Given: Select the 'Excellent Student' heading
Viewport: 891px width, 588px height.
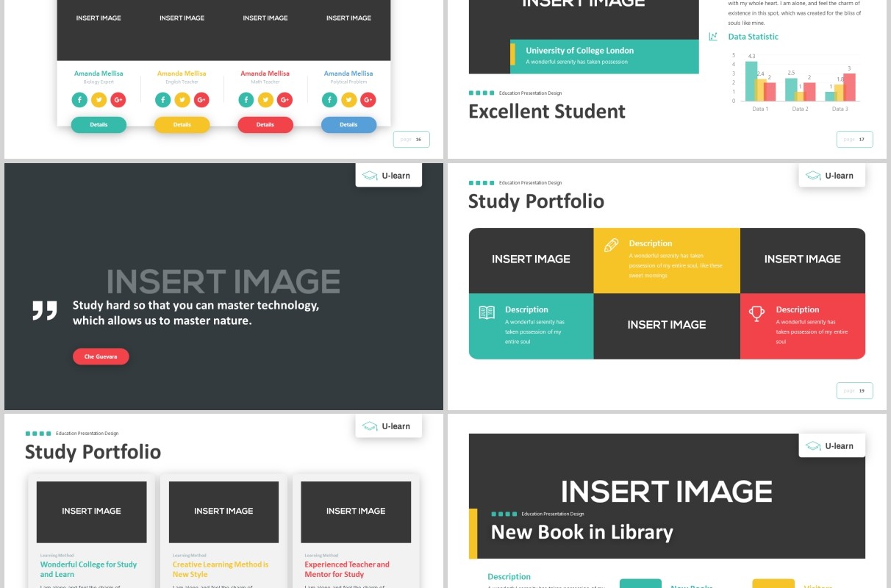Looking at the screenshot, I should click(x=547, y=112).
